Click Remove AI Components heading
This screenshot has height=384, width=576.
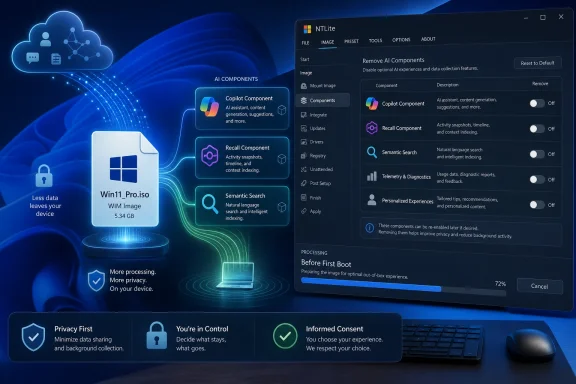pos(393,60)
